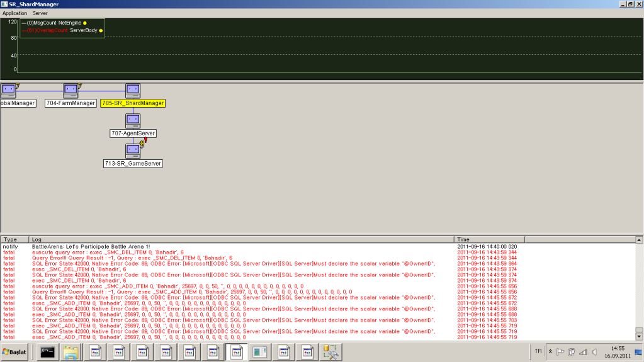Open the command prompt from the taskbar

(x=47, y=351)
